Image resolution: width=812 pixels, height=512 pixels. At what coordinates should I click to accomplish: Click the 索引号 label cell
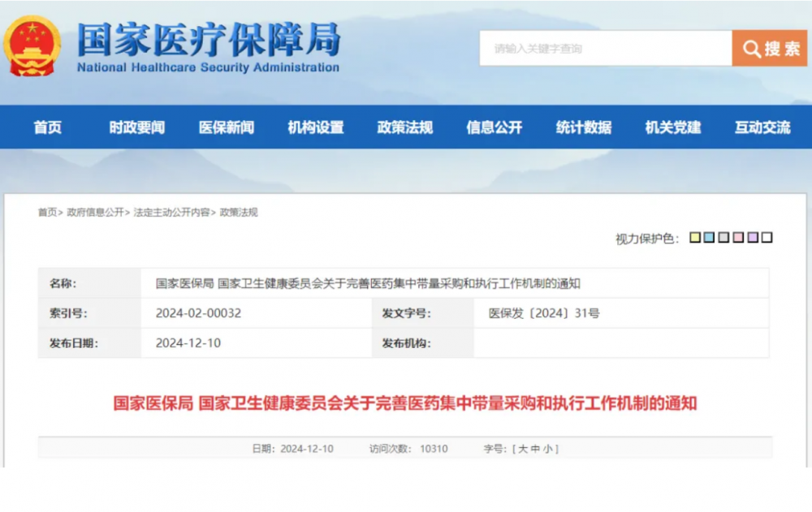point(89,313)
